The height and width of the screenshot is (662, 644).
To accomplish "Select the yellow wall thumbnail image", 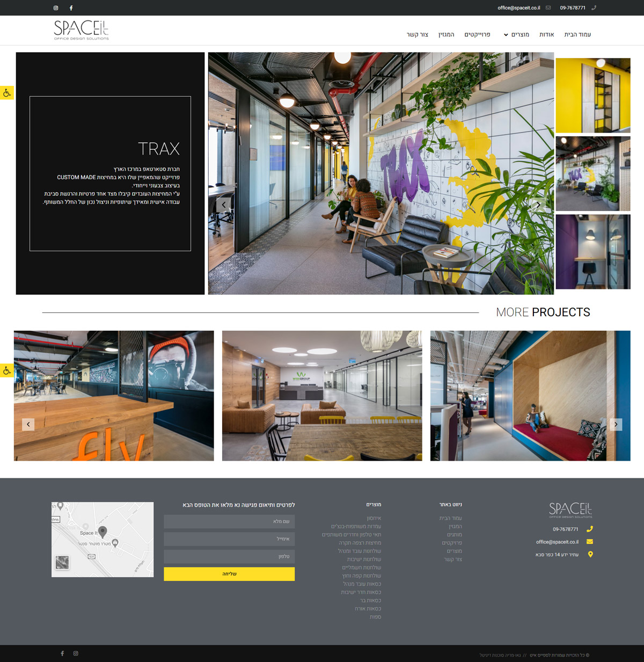I will 593,95.
